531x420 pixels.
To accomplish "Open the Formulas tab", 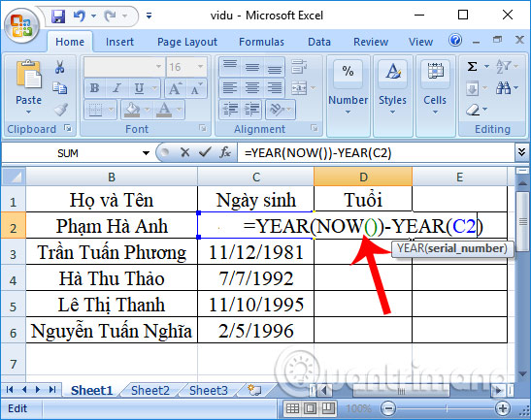I will click(x=261, y=42).
